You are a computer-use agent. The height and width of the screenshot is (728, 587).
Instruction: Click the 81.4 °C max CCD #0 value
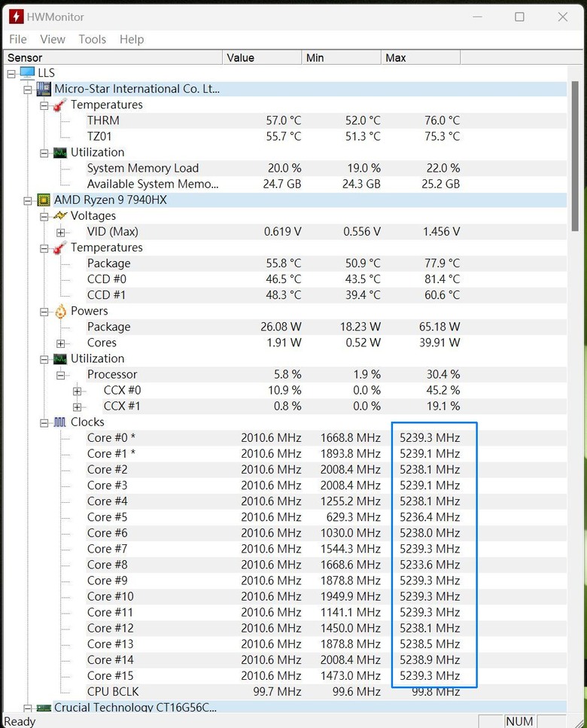coord(443,279)
